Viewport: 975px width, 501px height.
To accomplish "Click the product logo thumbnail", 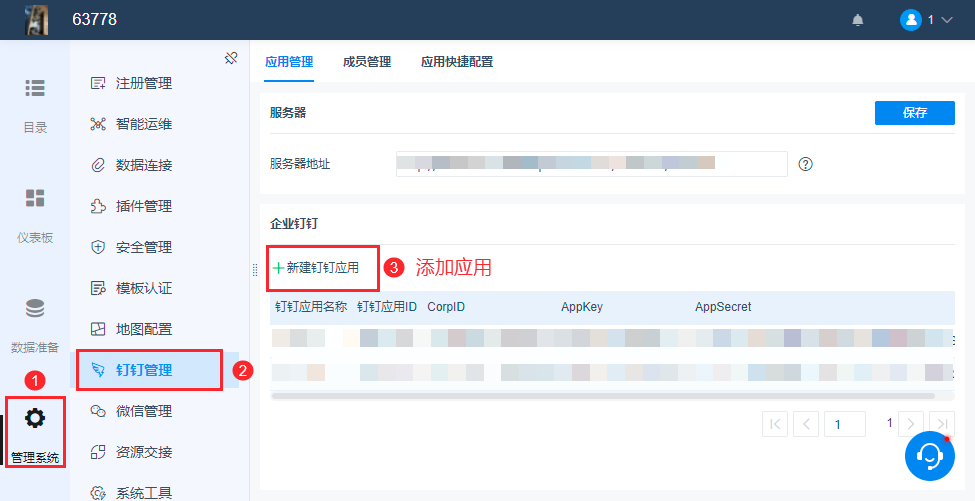I will click(36, 20).
